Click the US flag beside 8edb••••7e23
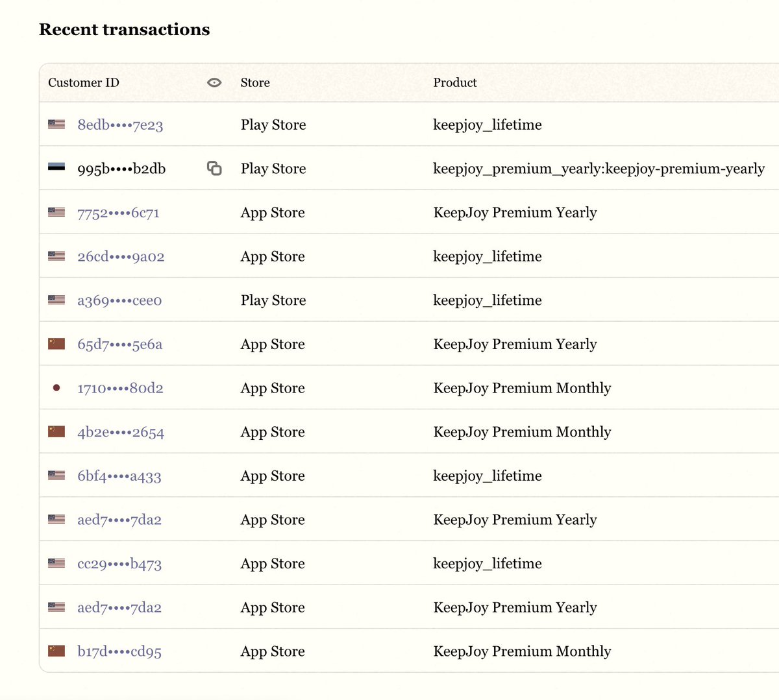779x700 pixels. pyautogui.click(x=56, y=125)
